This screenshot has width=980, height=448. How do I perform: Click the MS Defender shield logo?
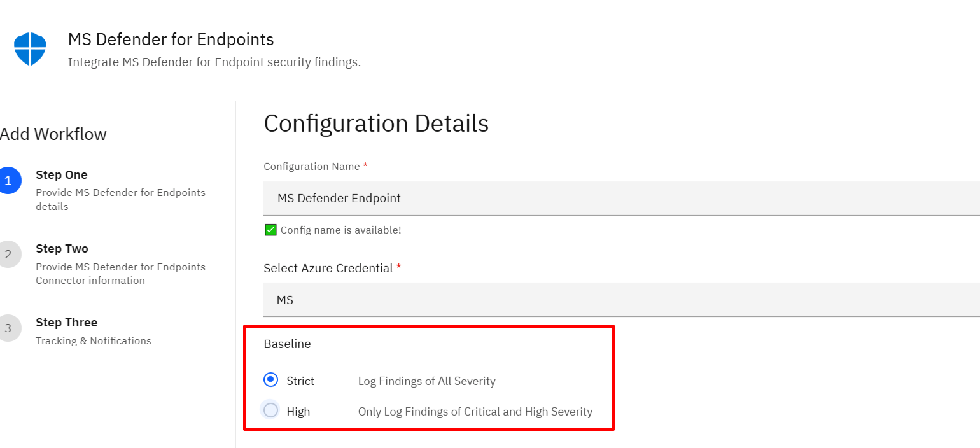(30, 49)
